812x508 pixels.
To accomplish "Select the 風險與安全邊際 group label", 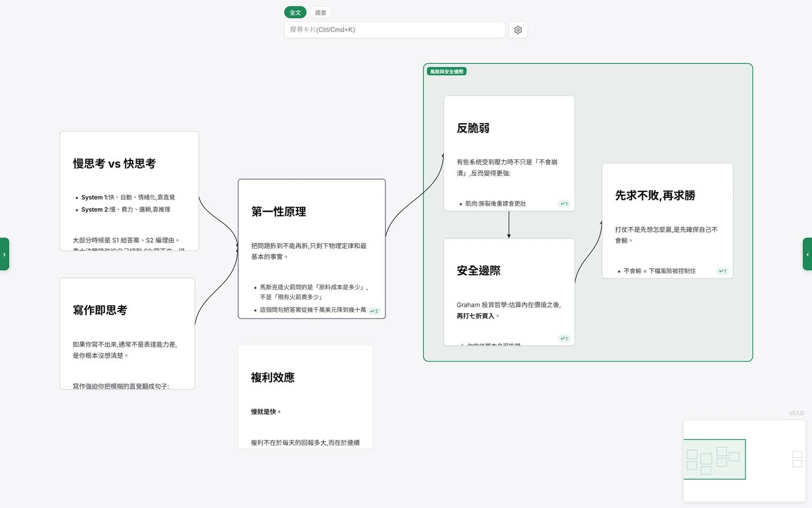I will 447,72.
